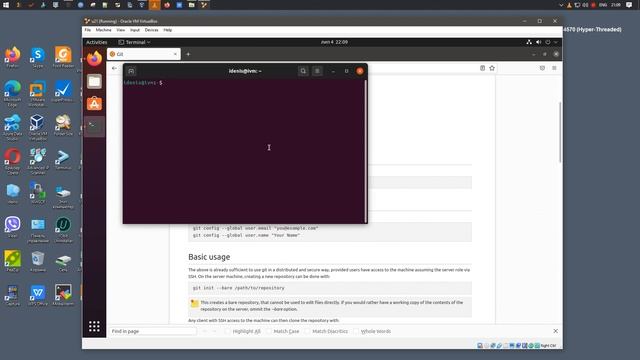The height and width of the screenshot is (360, 640).
Task: Select the Recycle Bin desktop icon
Action: [x=38, y=262]
